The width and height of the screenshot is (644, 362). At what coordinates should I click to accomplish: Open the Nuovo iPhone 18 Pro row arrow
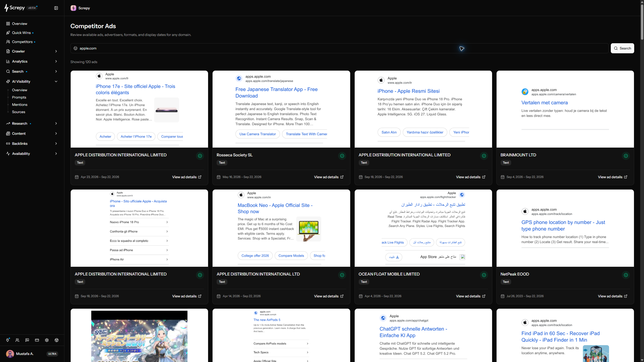coord(167,222)
